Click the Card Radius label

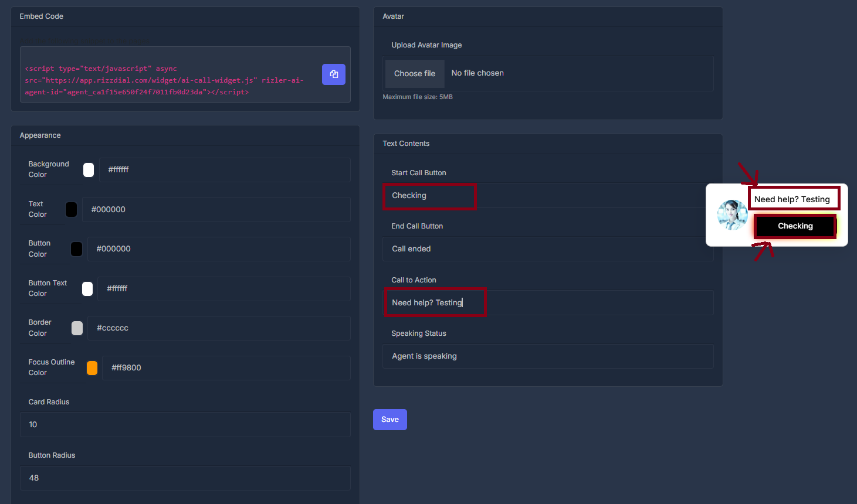tap(49, 402)
